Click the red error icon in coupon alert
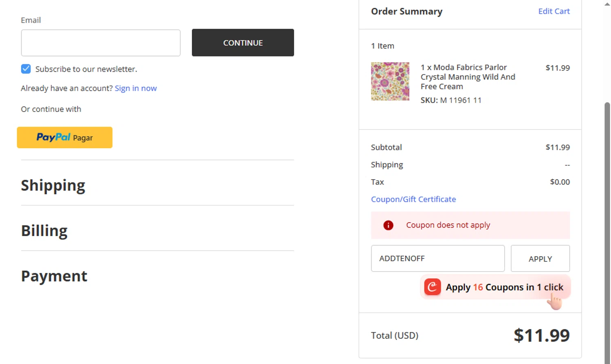This screenshot has width=611, height=364. (388, 225)
